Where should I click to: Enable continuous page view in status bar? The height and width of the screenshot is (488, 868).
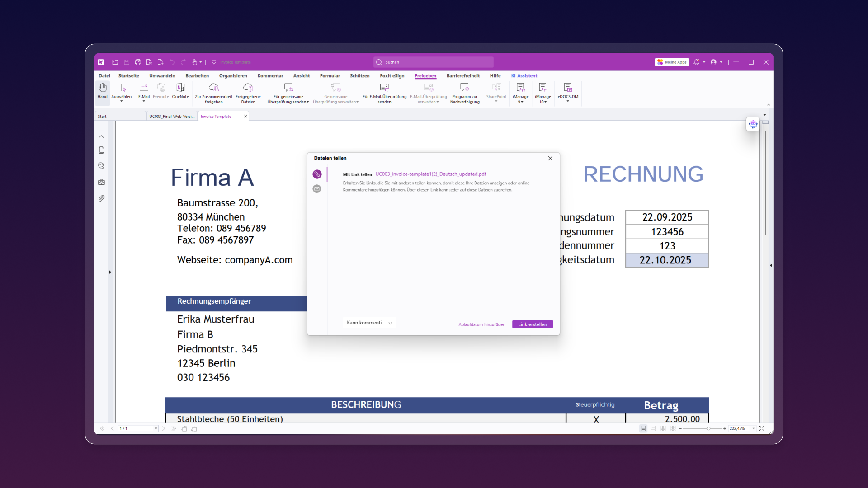point(653,428)
